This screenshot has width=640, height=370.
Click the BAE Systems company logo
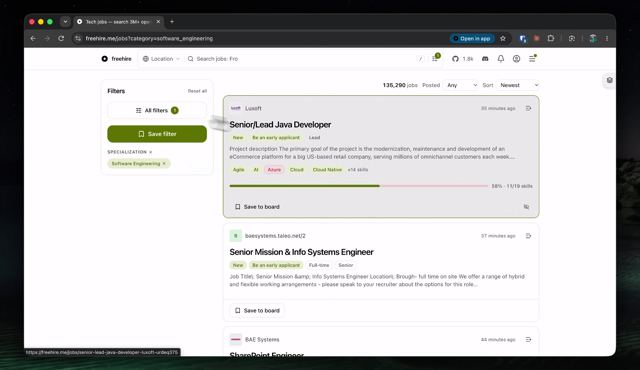(x=236, y=339)
